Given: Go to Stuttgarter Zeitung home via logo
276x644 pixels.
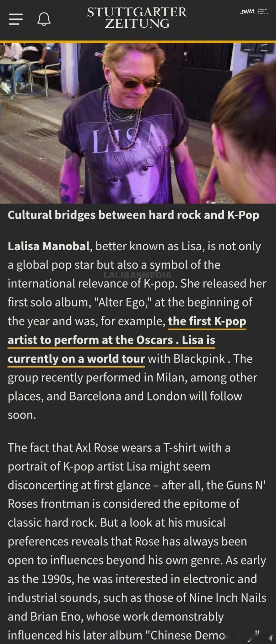Looking at the screenshot, I should click(x=137, y=18).
